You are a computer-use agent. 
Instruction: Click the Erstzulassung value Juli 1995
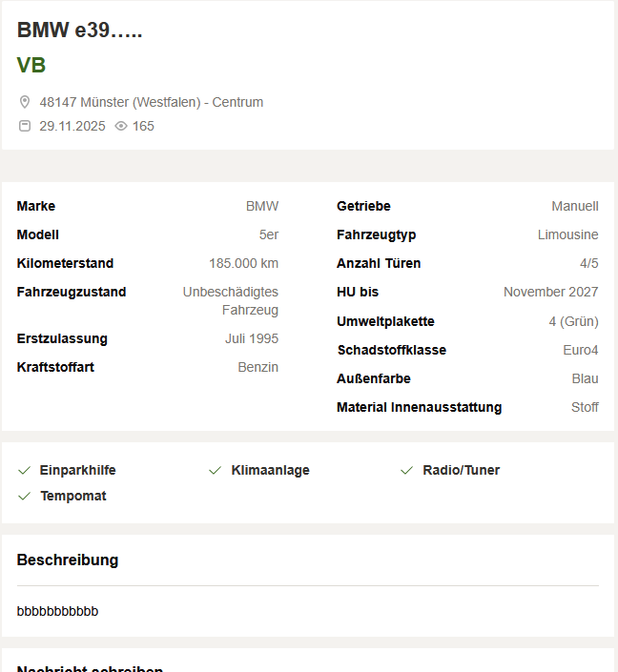click(252, 338)
